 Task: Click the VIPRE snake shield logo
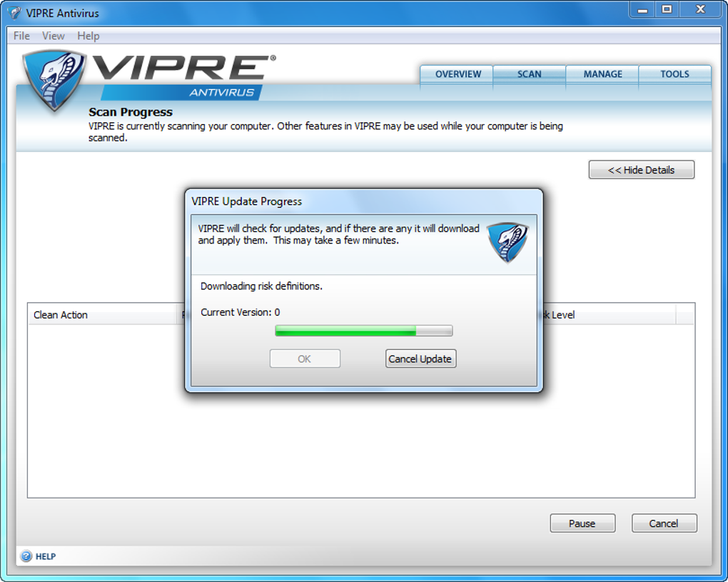(x=54, y=81)
